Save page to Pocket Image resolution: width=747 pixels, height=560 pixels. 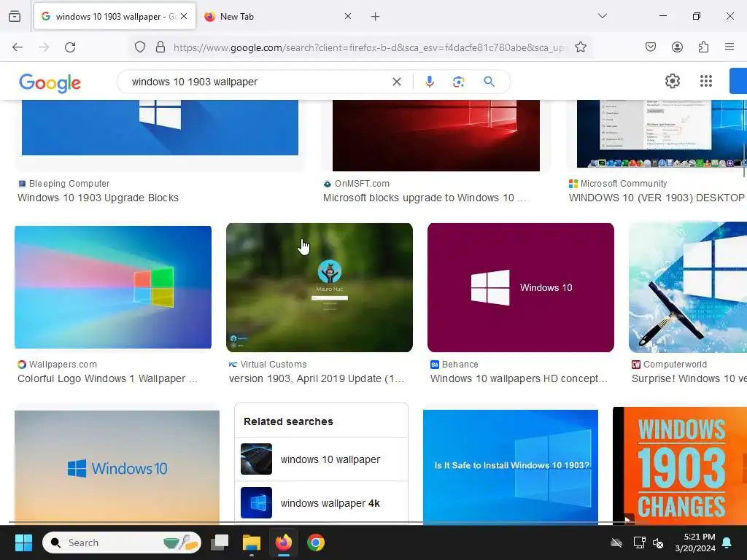650,47
